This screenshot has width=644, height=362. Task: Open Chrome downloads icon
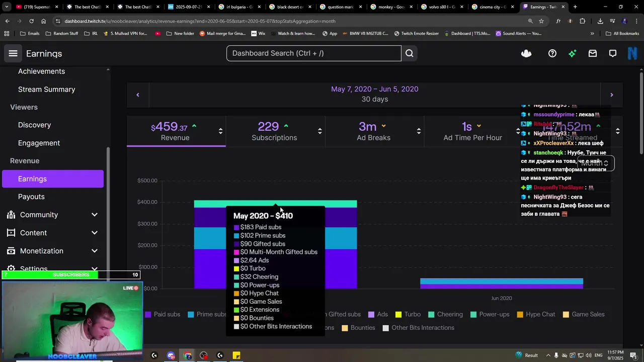(600, 21)
